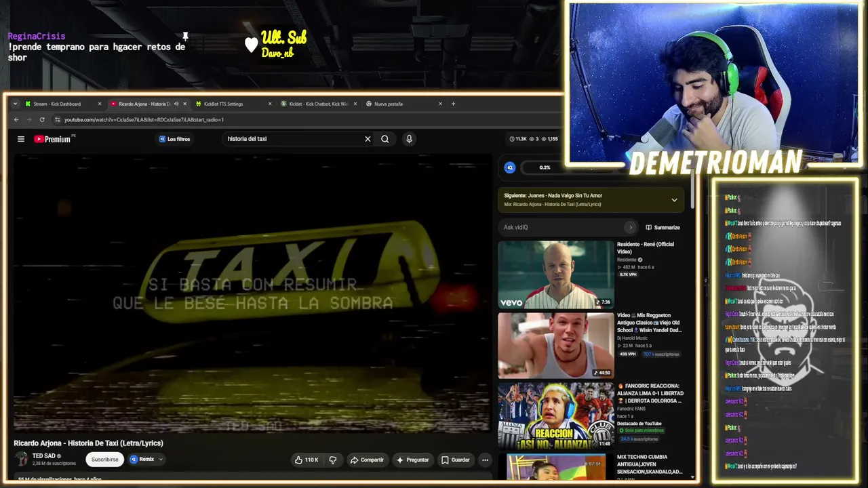This screenshot has height=488, width=868.
Task: Mute the Ricardo Arjona tab audio icon
Action: 176,104
